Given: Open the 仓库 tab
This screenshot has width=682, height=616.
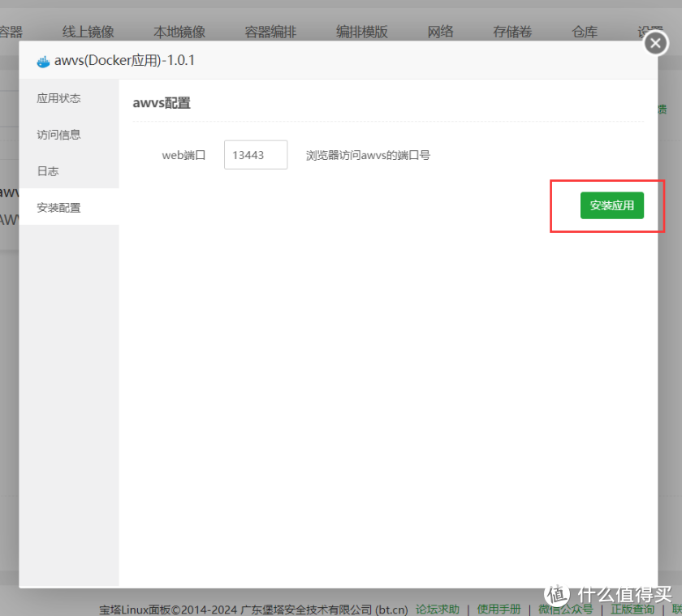Looking at the screenshot, I should point(584,31).
